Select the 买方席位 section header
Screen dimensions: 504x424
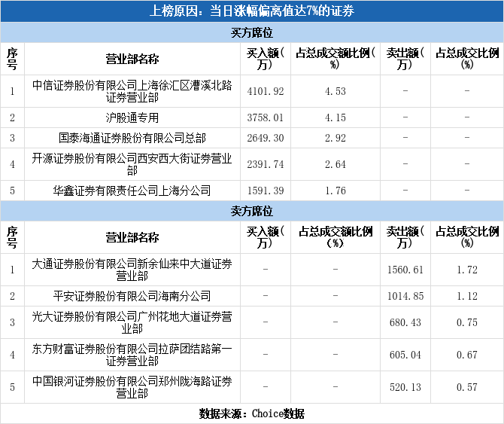[252, 32]
